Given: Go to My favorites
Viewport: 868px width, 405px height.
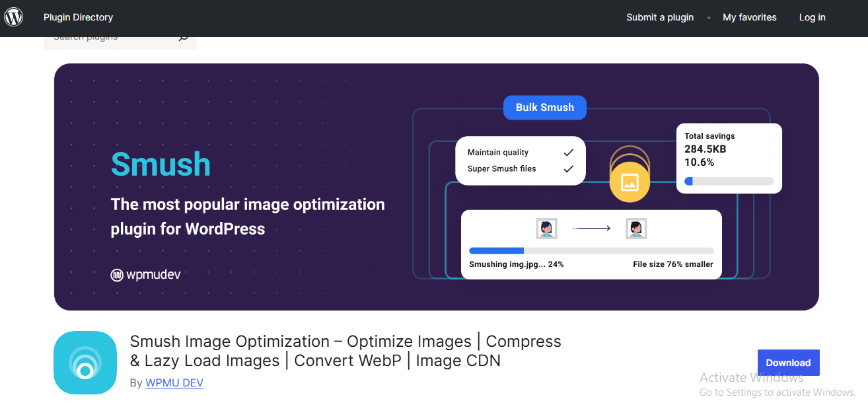Looking at the screenshot, I should (x=749, y=17).
